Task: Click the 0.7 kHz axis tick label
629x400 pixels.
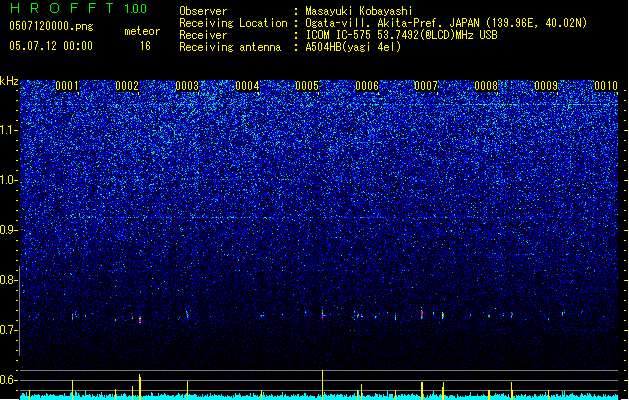Action: pyautogui.click(x=9, y=330)
